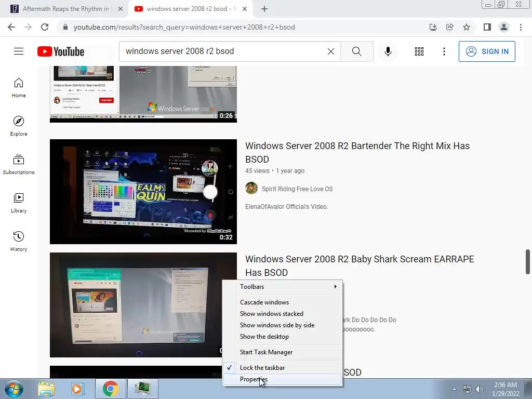This screenshot has width=532, height=399.
Task: Show hidden tray icons arrow
Action: [x=454, y=389]
